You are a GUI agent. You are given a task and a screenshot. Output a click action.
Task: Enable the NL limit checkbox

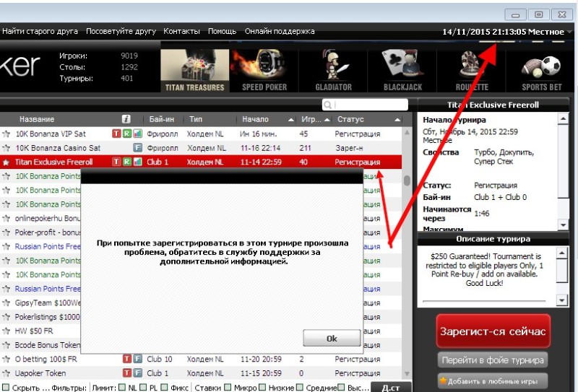point(122,388)
